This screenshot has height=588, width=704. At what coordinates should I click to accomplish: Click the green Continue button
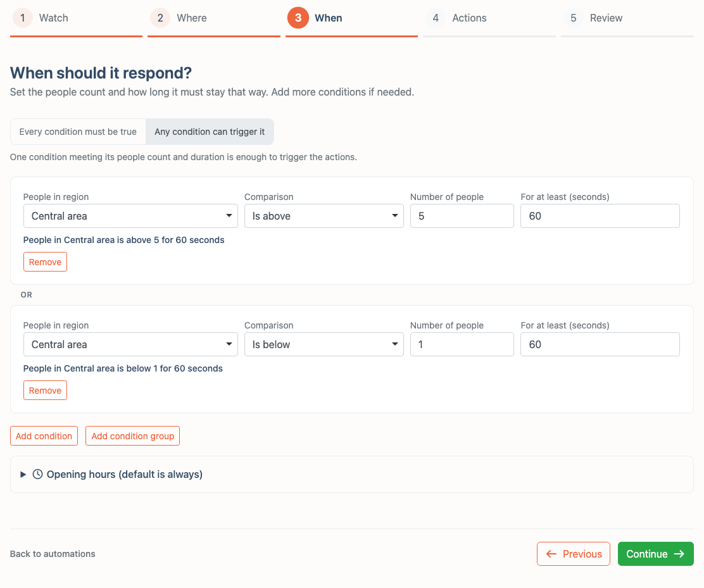point(655,554)
